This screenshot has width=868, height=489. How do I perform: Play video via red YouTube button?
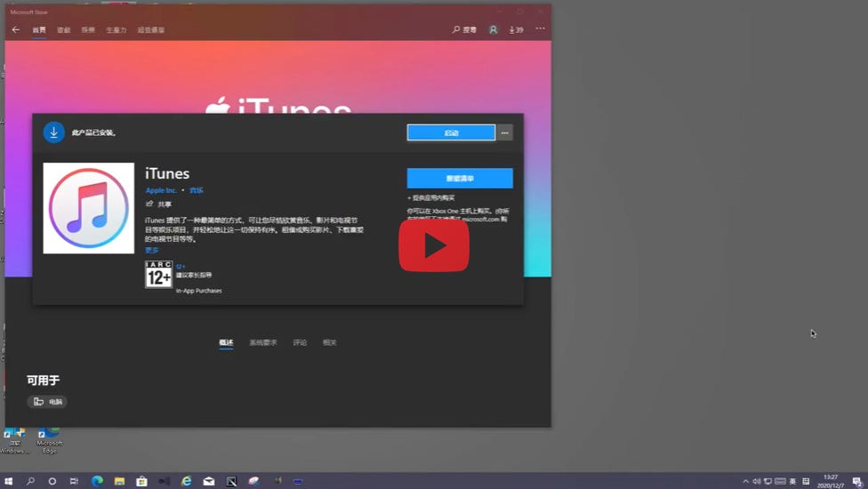coord(434,245)
